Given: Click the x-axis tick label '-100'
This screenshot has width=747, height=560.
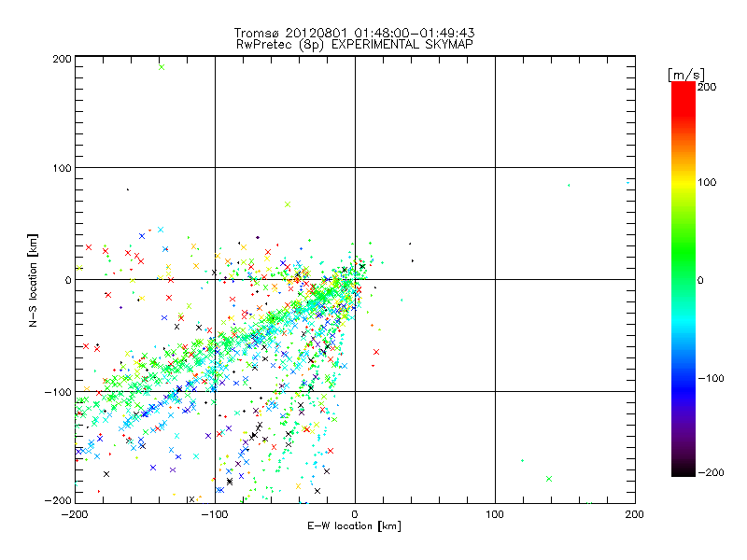Looking at the screenshot, I should [x=215, y=514].
